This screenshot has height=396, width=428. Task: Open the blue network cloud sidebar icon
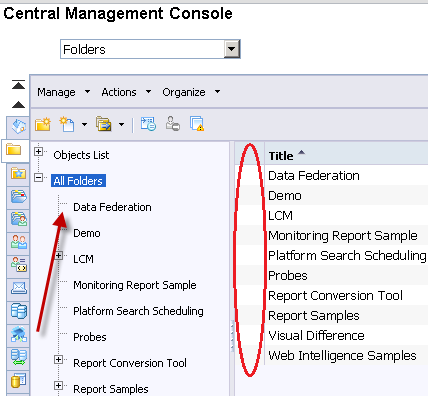coord(18,334)
